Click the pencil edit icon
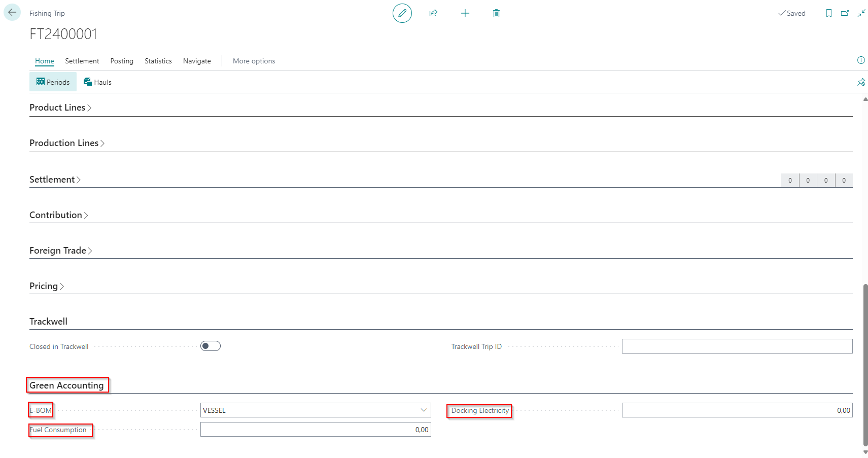This screenshot has width=868, height=458. tap(402, 13)
